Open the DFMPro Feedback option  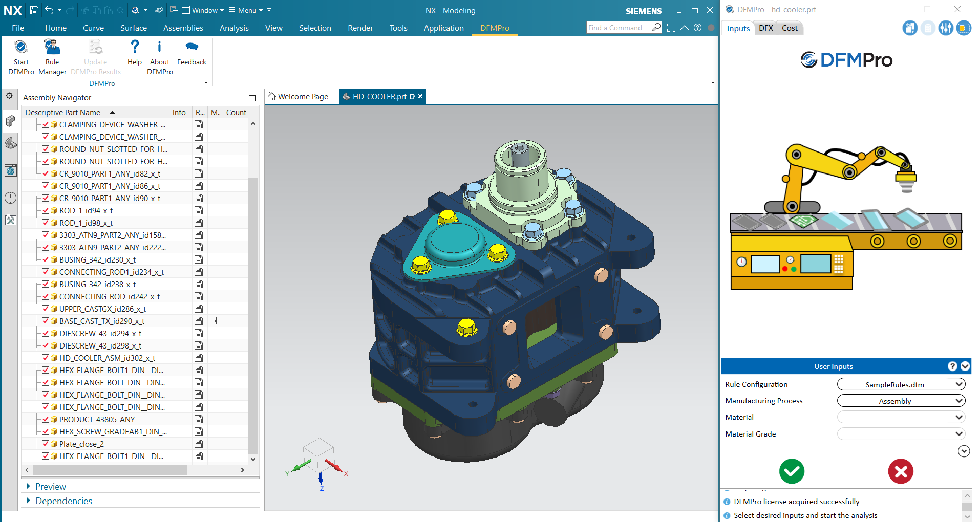[x=191, y=53]
